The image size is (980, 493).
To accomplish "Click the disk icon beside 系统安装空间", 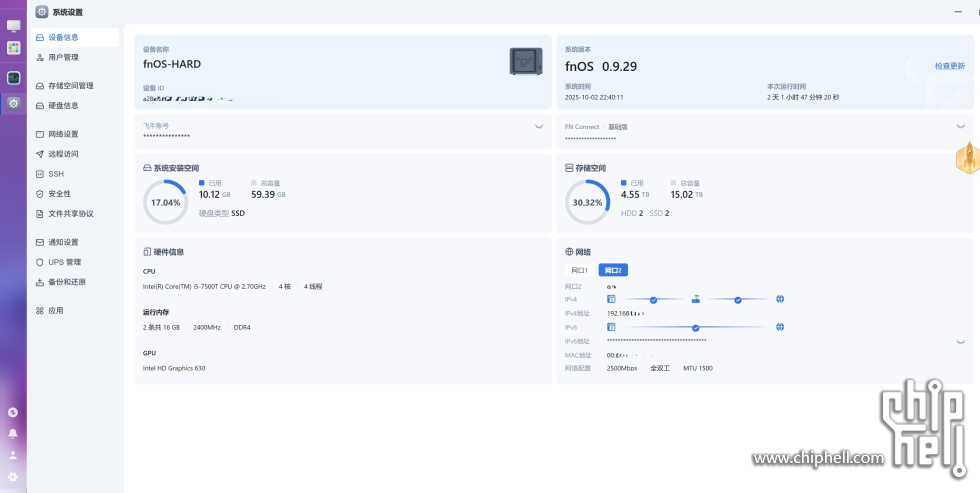I will tap(148, 168).
